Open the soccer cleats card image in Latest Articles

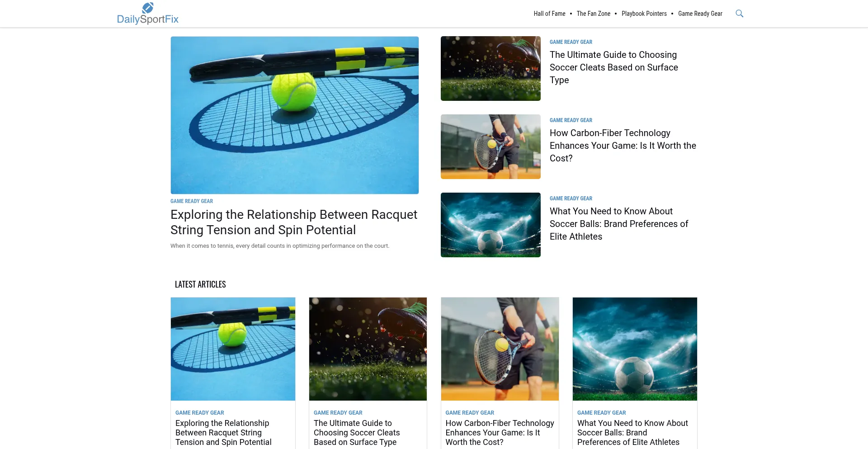click(368, 349)
